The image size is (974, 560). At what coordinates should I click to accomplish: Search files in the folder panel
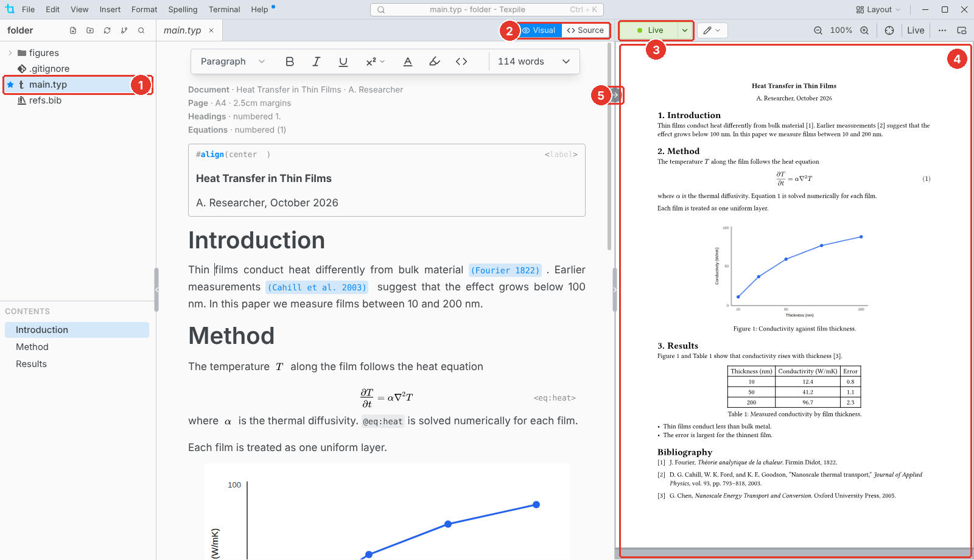pos(141,30)
